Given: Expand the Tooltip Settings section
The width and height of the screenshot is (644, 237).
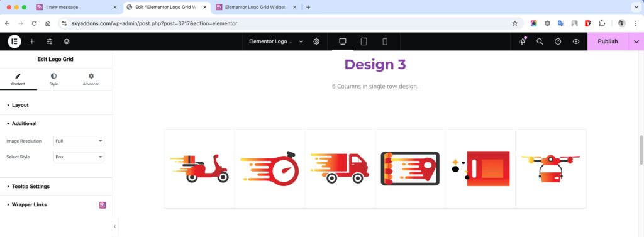Looking at the screenshot, I should coord(56,187).
